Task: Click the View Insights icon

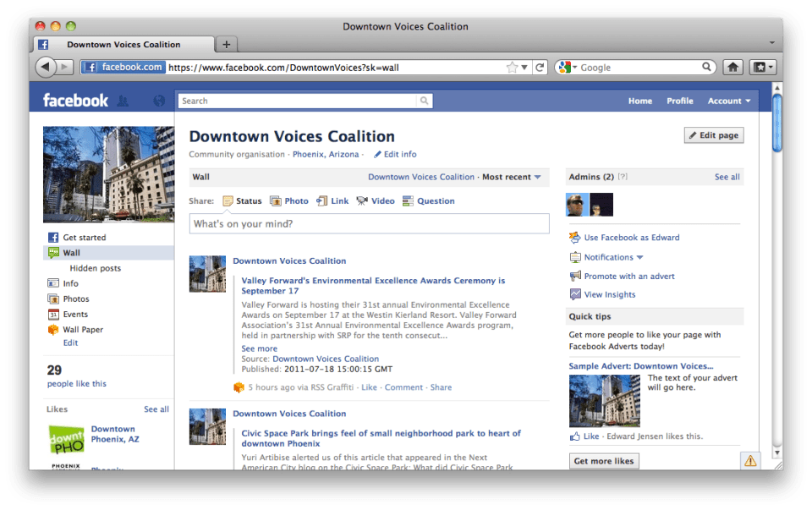Action: click(x=577, y=294)
